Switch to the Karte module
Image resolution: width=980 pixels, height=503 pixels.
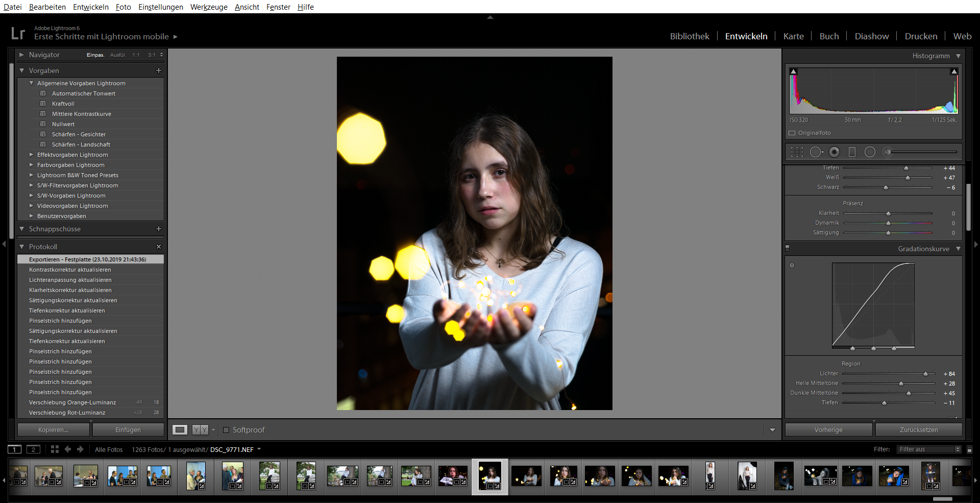pyautogui.click(x=793, y=36)
